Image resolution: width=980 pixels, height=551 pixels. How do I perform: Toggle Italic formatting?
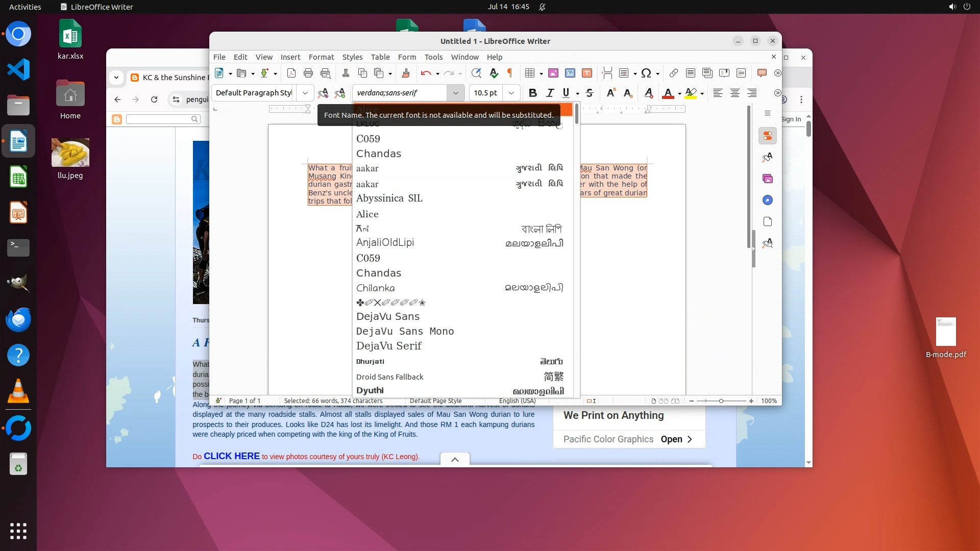coord(550,93)
